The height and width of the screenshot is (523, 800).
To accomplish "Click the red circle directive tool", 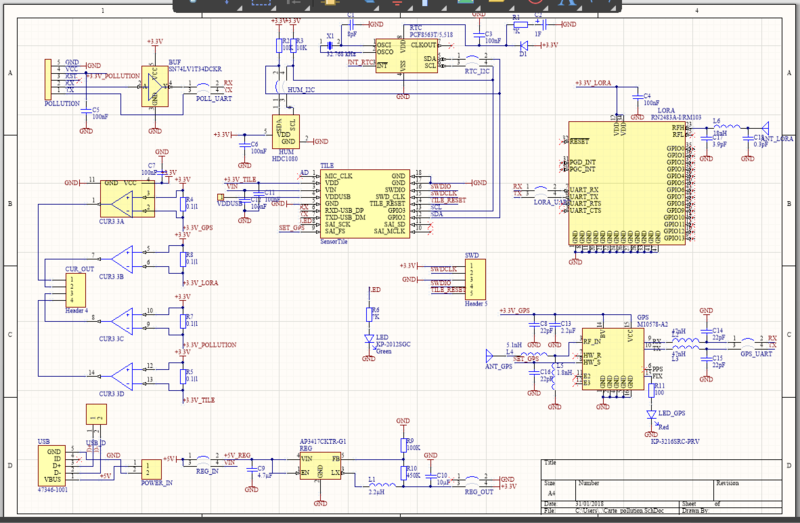I will coord(534,3).
